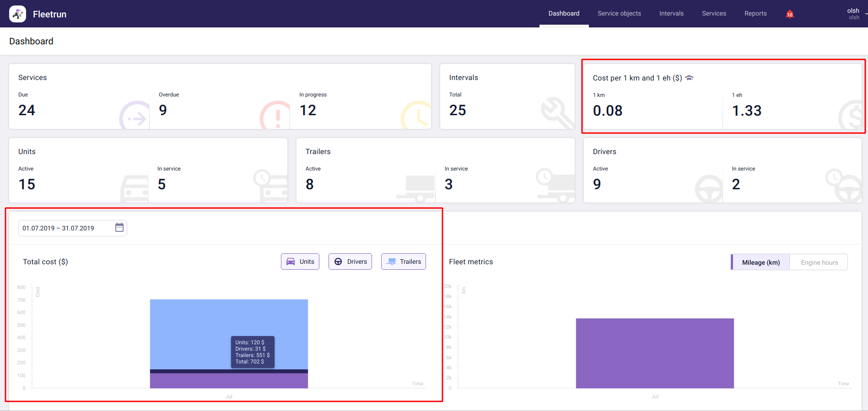Click the overdue services exclamation icon

[276, 116]
